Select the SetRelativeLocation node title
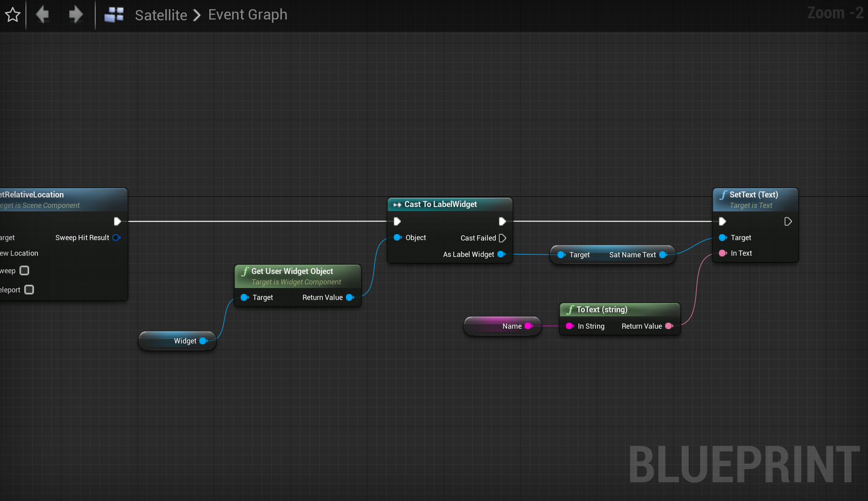The image size is (868, 501). pos(32,195)
